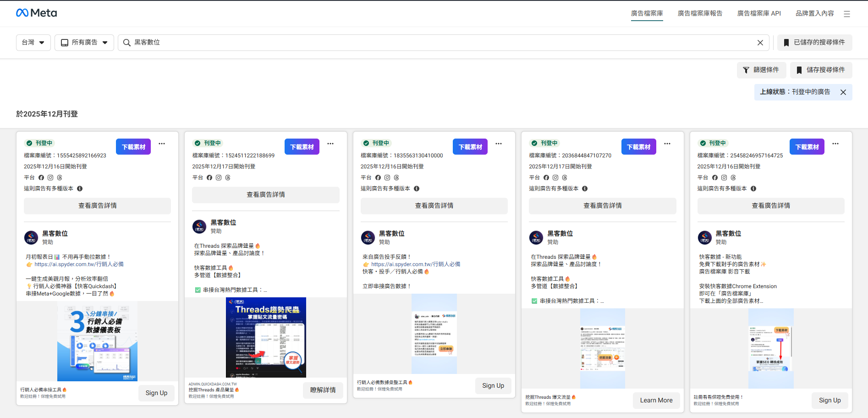View ad details for ad 1835563130410000
868x418 pixels.
(x=434, y=206)
